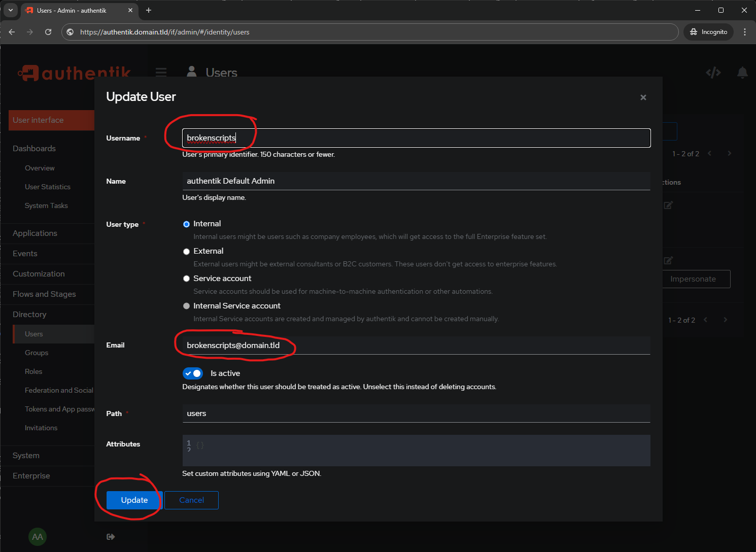Select Internal user type

186,224
